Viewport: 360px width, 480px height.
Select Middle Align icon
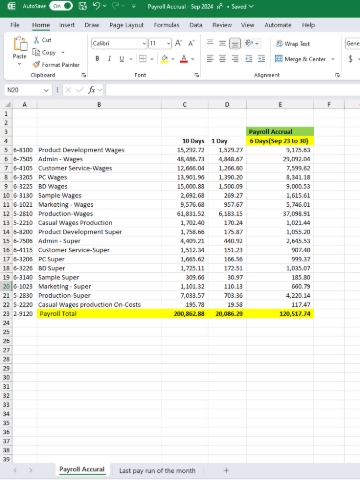(x=222, y=43)
